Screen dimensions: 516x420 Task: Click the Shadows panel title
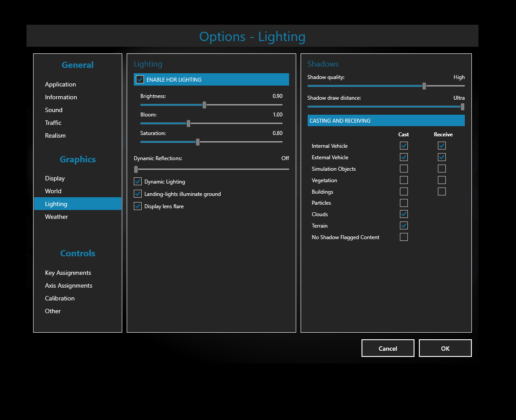point(323,64)
